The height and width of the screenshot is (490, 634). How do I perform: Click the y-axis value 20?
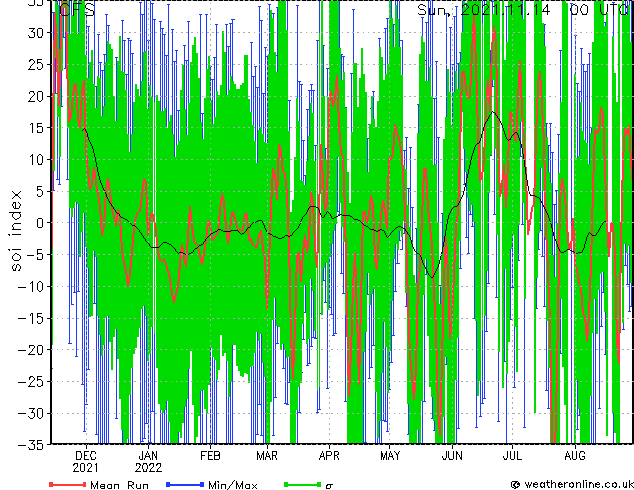[36, 96]
